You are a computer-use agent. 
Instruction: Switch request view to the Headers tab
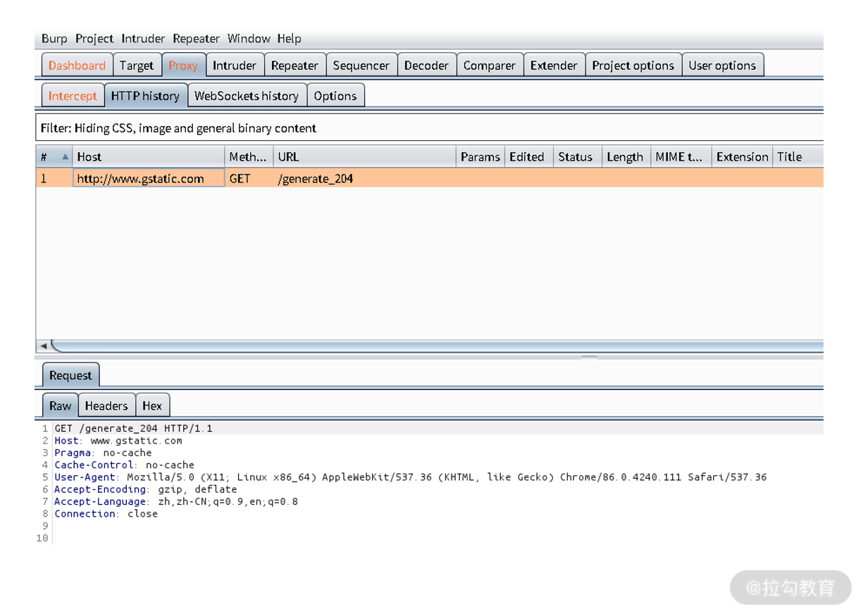(x=106, y=406)
